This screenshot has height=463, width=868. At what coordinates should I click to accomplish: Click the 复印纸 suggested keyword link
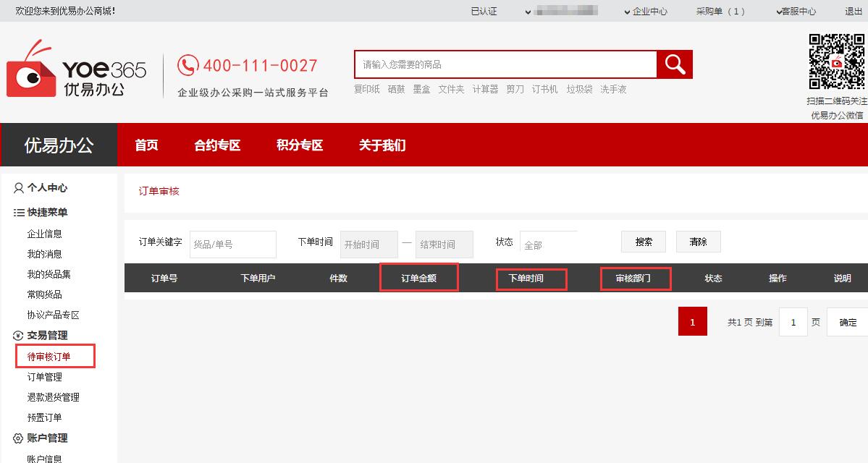tap(366, 89)
